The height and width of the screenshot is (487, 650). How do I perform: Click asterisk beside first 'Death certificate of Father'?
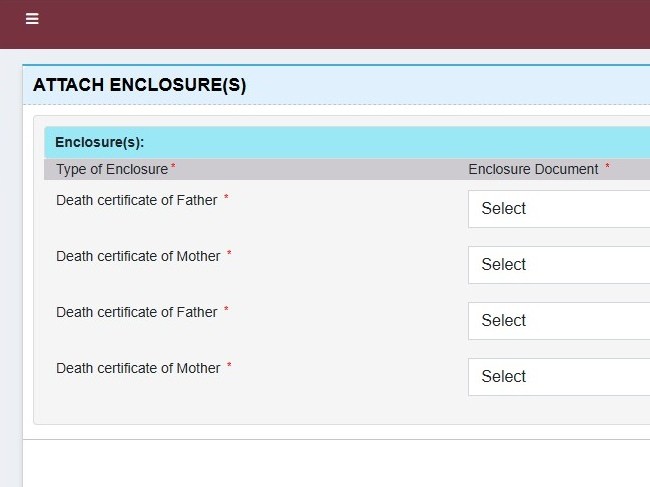(x=226, y=198)
